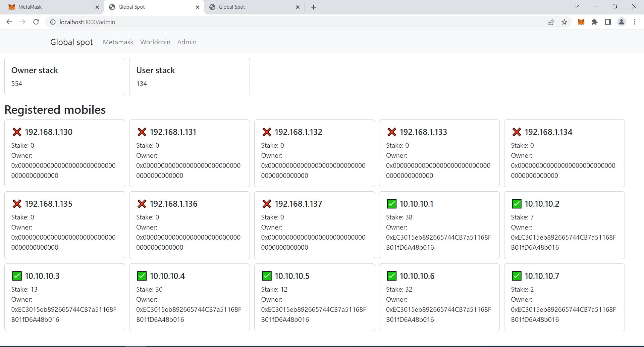Viewport: 644px width, 347px height.
Task: Click the Global spot brand link
Action: 71,42
